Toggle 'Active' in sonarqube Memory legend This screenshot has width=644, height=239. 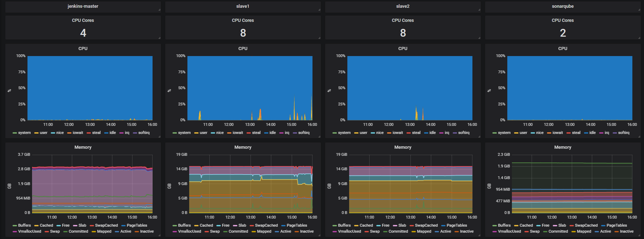pyautogui.click(x=606, y=232)
